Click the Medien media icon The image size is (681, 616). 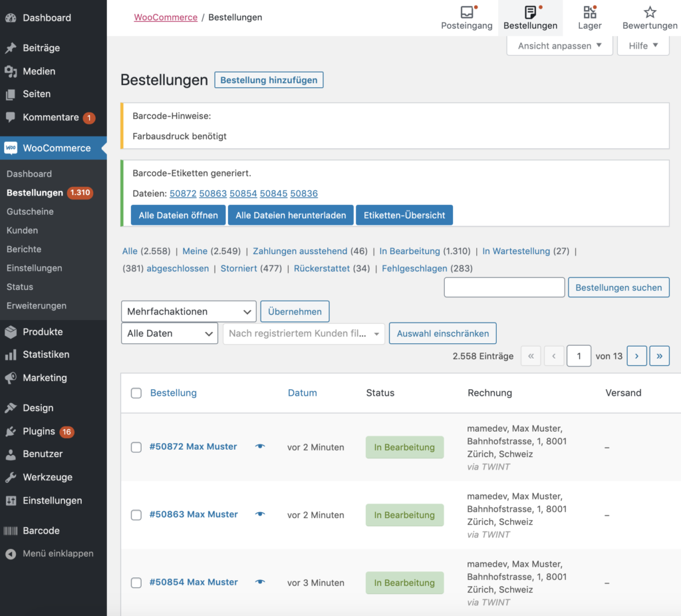coord(11,71)
